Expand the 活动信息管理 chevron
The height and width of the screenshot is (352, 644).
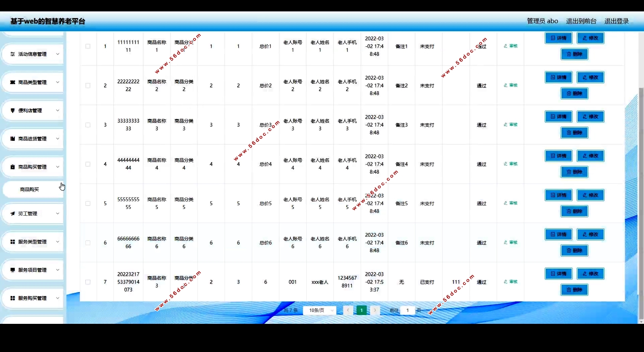click(x=57, y=54)
